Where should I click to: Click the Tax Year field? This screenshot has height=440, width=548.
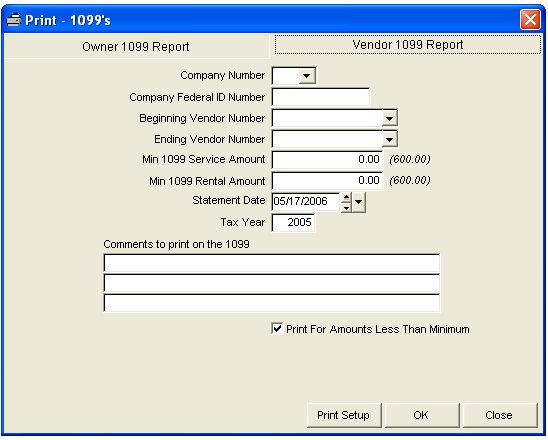[293, 222]
